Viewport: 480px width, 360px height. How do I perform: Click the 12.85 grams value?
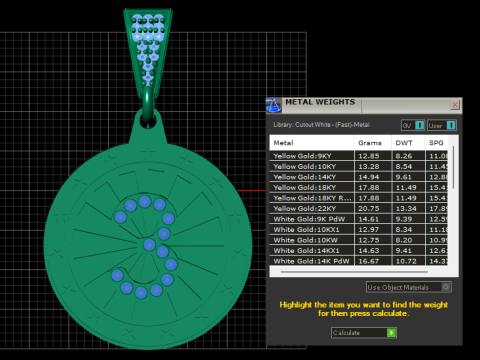click(x=369, y=156)
